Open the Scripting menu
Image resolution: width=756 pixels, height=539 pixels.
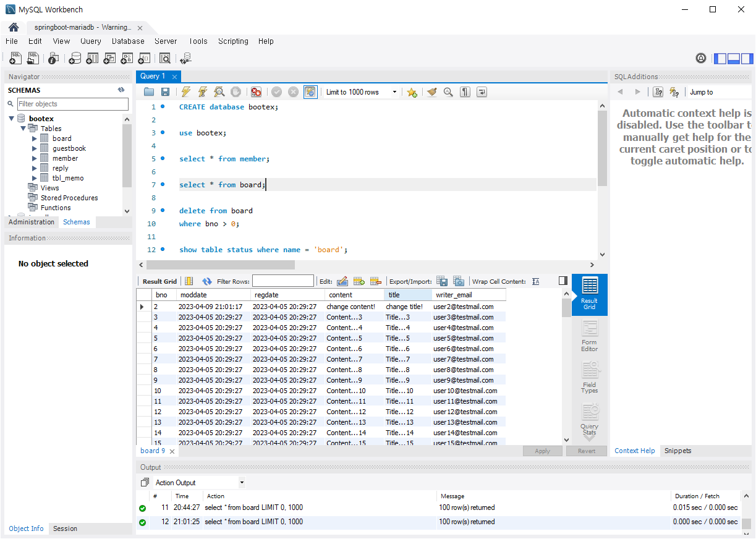pos(233,41)
